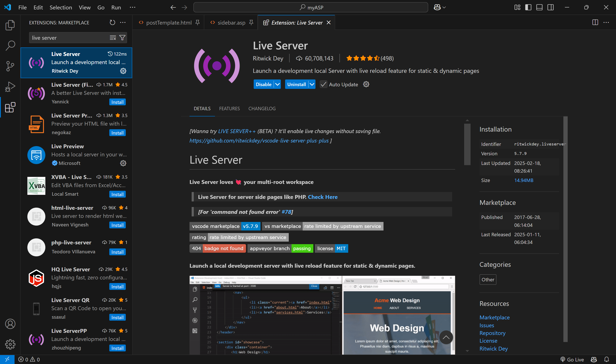Switch to the FEATURES tab

229,109
